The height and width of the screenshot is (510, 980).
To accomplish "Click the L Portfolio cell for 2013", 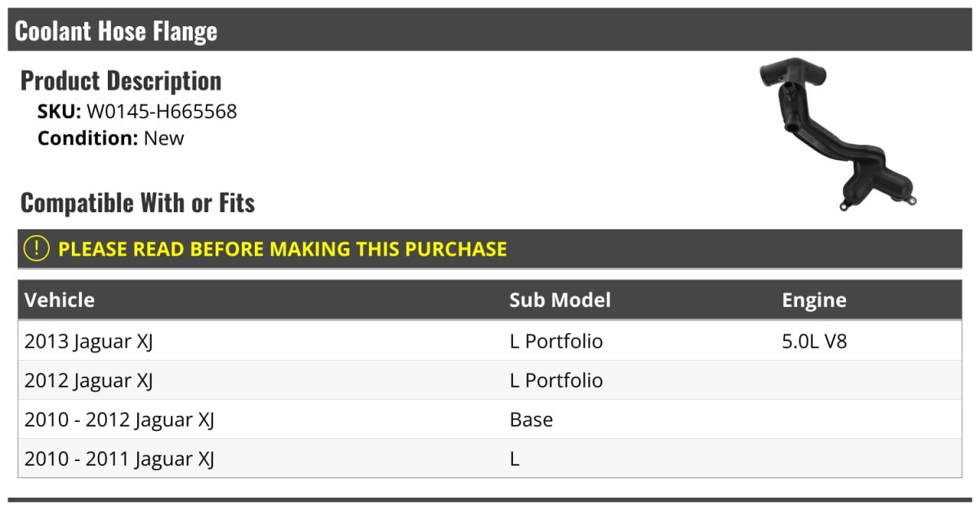I will (556, 341).
